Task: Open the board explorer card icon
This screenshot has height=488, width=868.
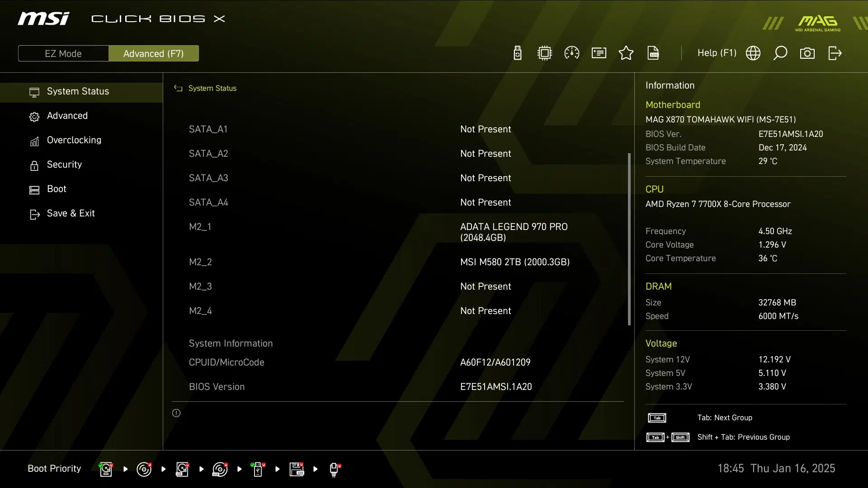Action: [x=599, y=53]
